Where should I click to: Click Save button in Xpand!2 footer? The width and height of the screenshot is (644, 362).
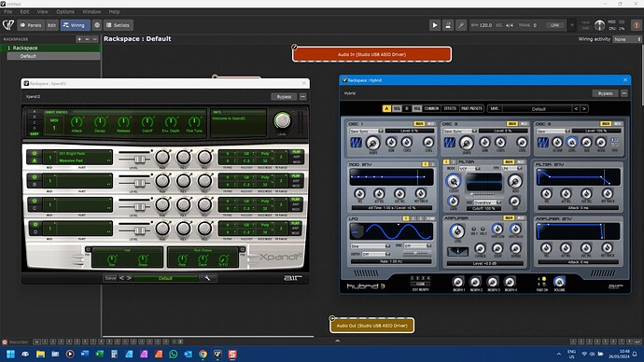pos(110,278)
